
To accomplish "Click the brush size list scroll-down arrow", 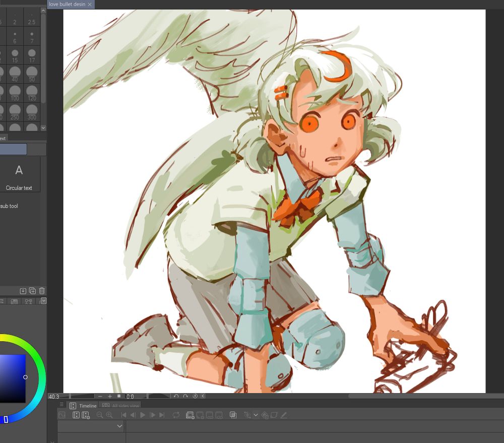I will click(x=43, y=128).
